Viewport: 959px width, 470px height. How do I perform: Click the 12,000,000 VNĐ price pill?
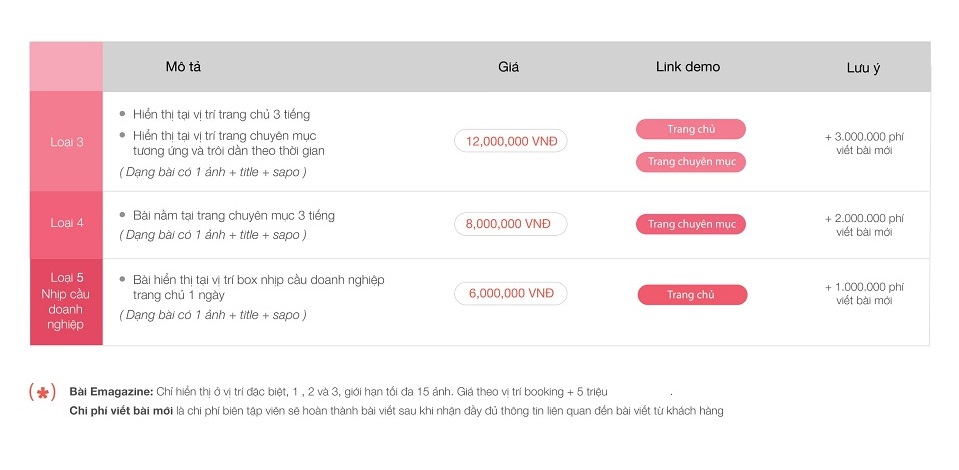510,141
